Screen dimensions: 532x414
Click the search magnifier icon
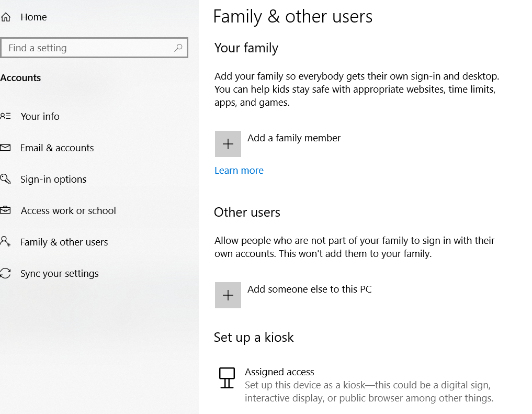pos(178,48)
